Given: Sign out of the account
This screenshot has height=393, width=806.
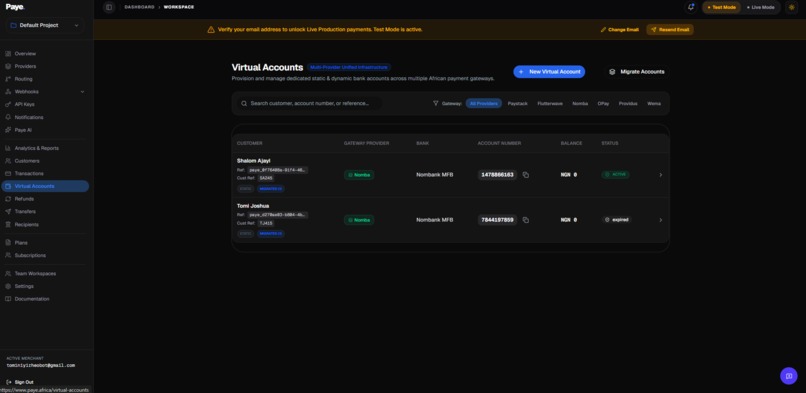Looking at the screenshot, I should click(20, 382).
